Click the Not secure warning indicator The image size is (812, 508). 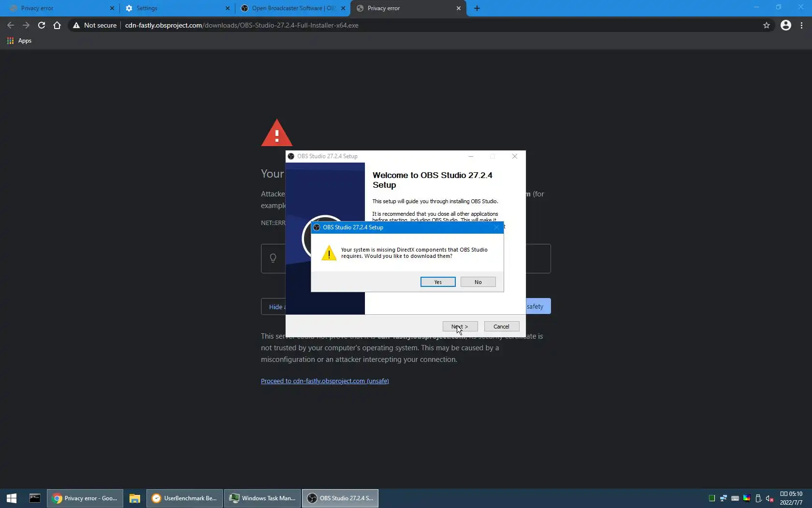pos(95,25)
